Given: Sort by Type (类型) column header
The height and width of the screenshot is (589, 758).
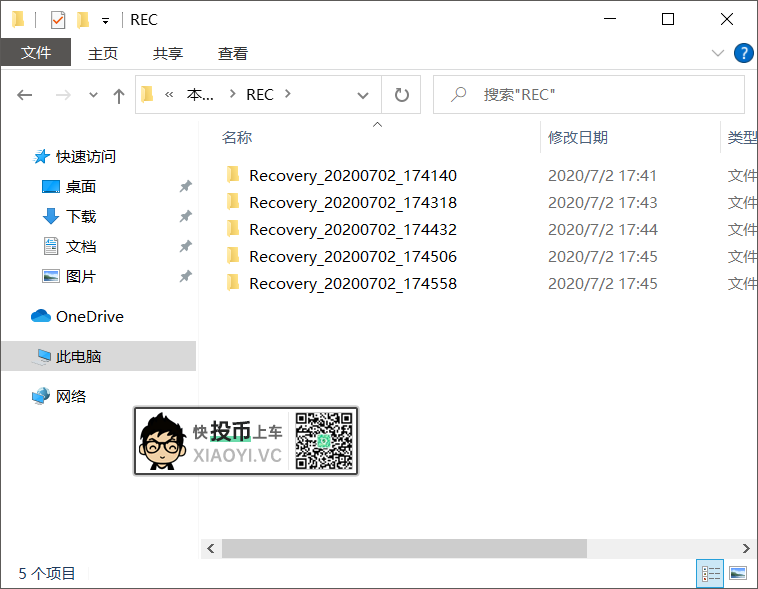Looking at the screenshot, I should [x=740, y=137].
